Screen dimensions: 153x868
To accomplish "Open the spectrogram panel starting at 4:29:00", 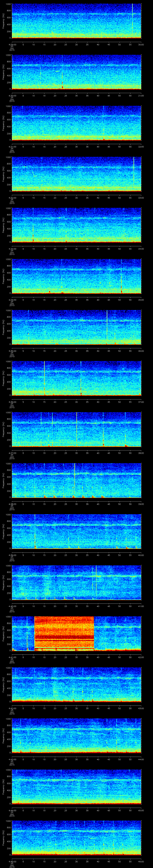I will [x=76, y=21].
